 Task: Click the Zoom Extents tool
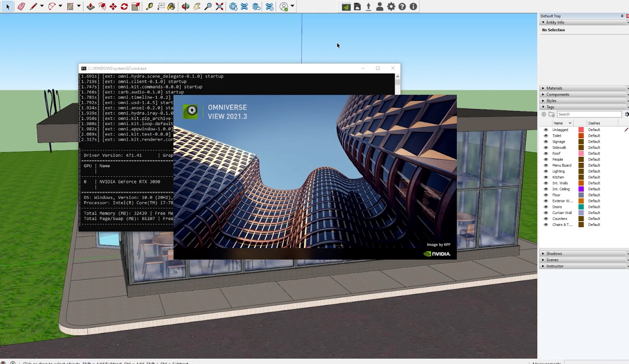(x=220, y=6)
